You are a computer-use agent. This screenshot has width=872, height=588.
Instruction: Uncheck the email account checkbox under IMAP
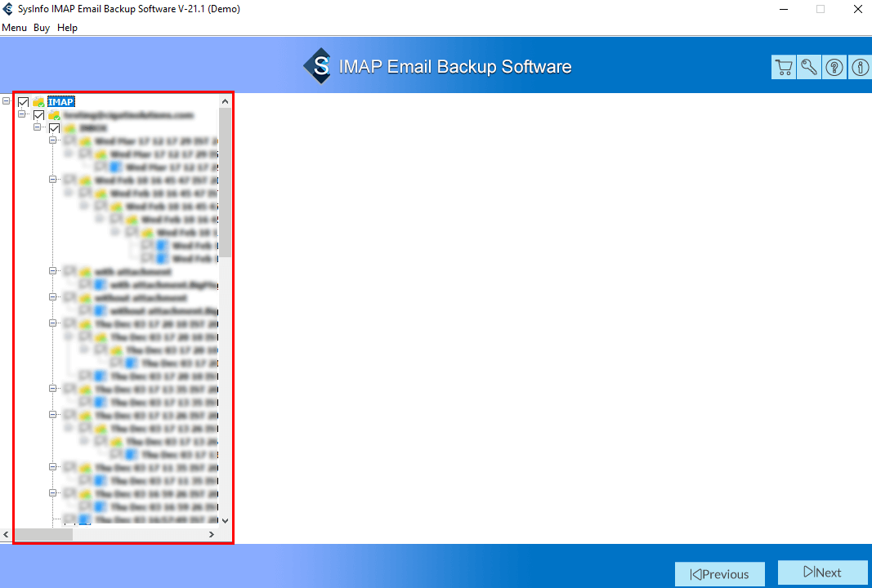tap(39, 115)
